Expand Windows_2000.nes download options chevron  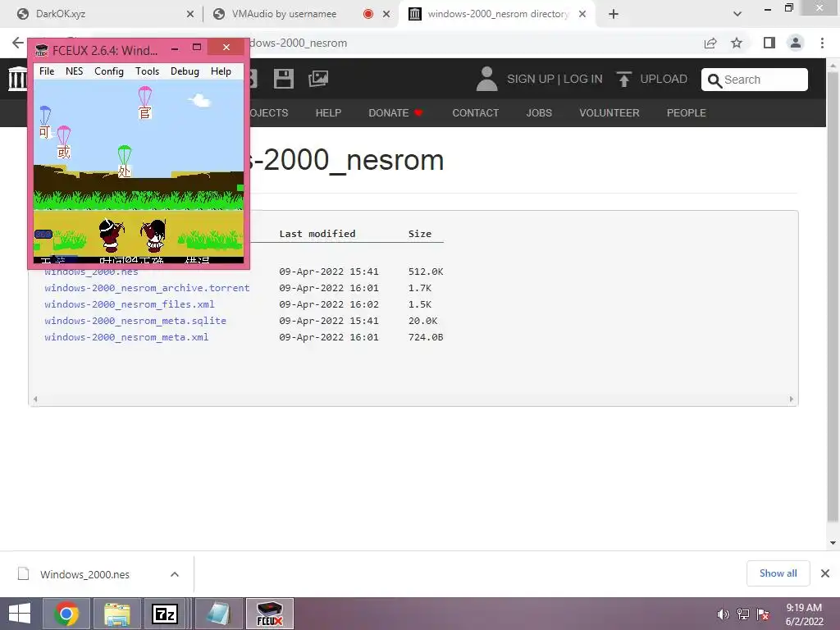(175, 574)
